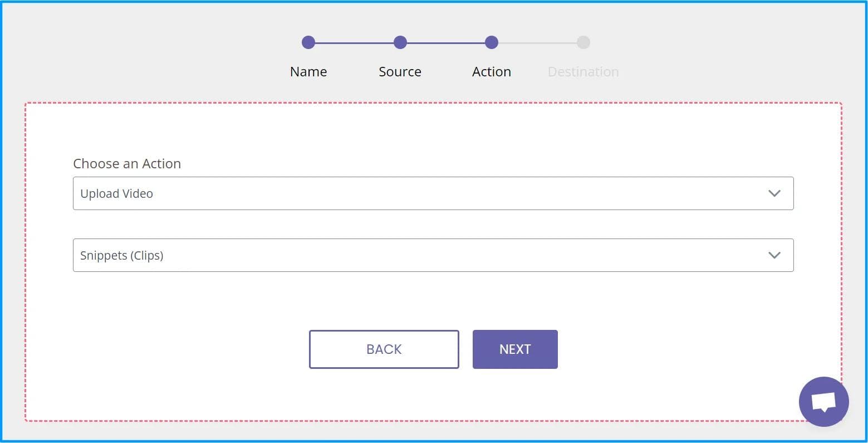This screenshot has height=443, width=868.
Task: Open the Upload Video action dropdown
Action: coord(423,193)
